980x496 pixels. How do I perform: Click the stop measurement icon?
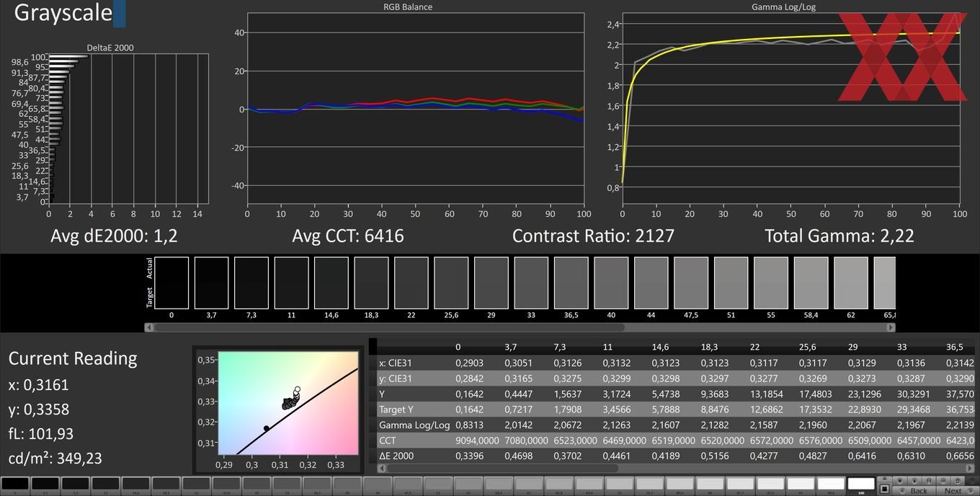point(900,481)
